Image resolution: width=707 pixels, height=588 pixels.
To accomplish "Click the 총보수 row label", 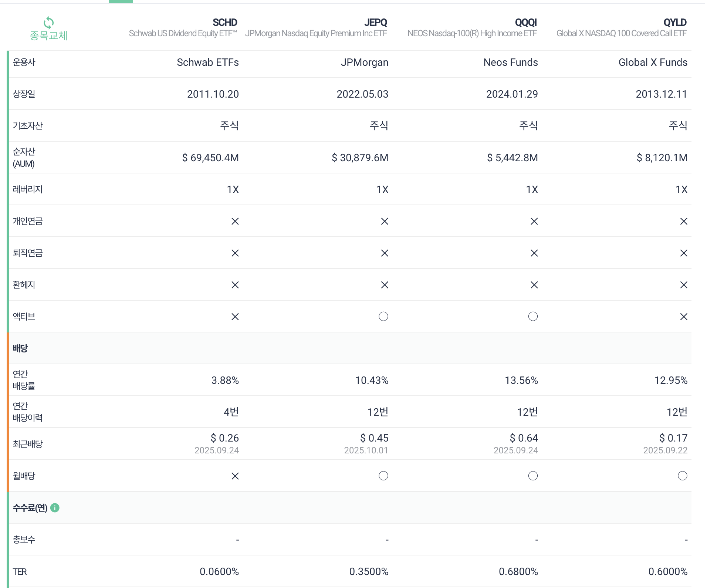I will tap(24, 540).
